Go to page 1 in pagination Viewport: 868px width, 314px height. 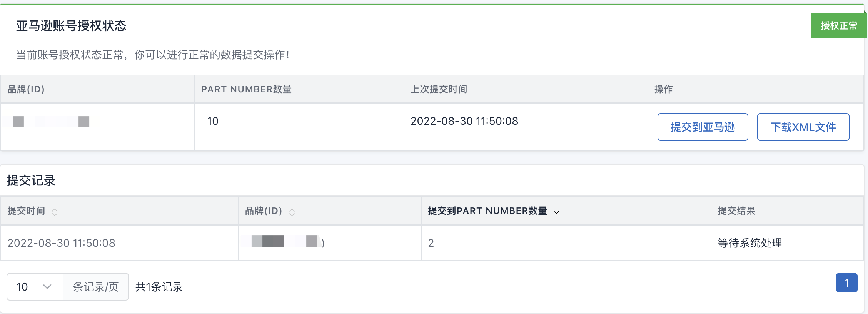pyautogui.click(x=846, y=283)
